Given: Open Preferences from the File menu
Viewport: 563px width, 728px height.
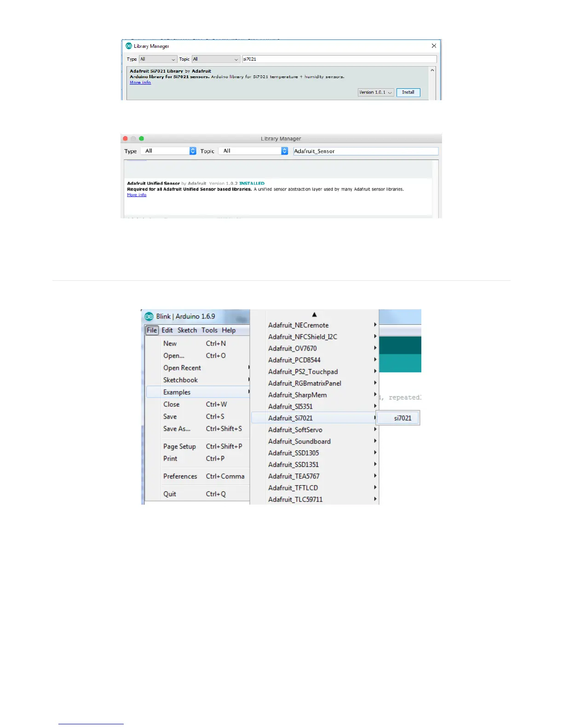Looking at the screenshot, I should (198, 476).
